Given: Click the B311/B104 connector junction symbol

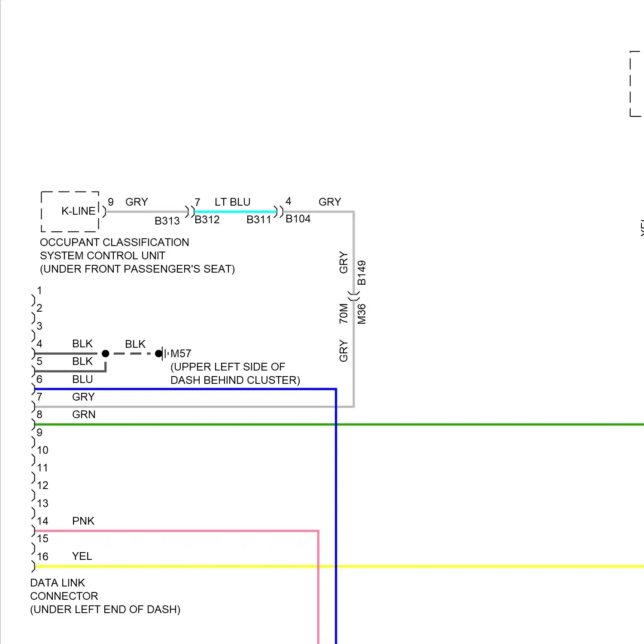Looking at the screenshot, I should [279, 211].
